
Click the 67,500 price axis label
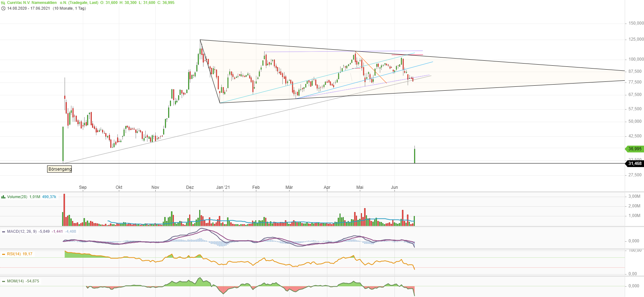[635, 95]
